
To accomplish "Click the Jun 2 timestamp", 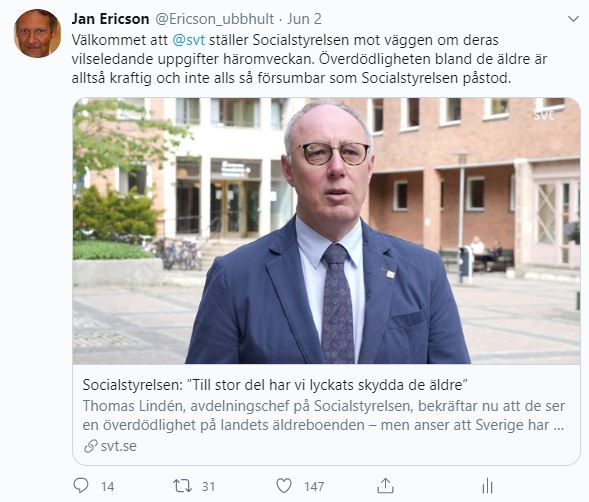I will pos(304,19).
